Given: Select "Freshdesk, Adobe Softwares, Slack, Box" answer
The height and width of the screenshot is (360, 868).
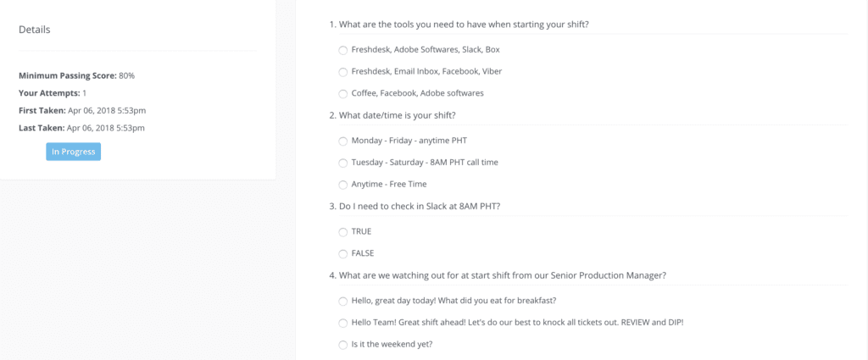Looking at the screenshot, I should (342, 50).
